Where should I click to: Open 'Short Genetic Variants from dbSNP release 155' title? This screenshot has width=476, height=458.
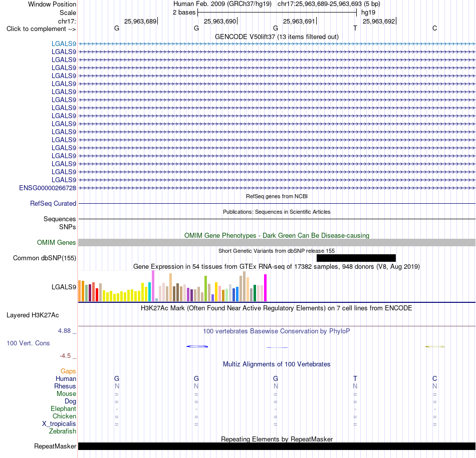277,251
